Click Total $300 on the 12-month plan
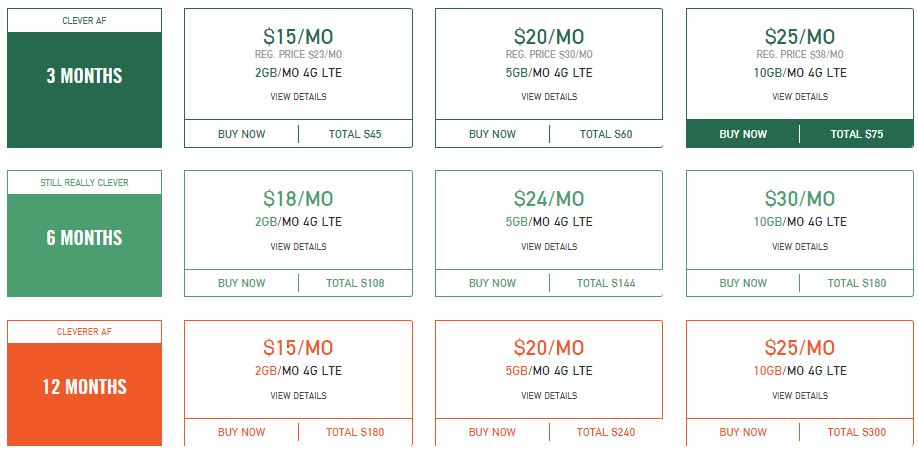This screenshot has height=452, width=918. [857, 432]
